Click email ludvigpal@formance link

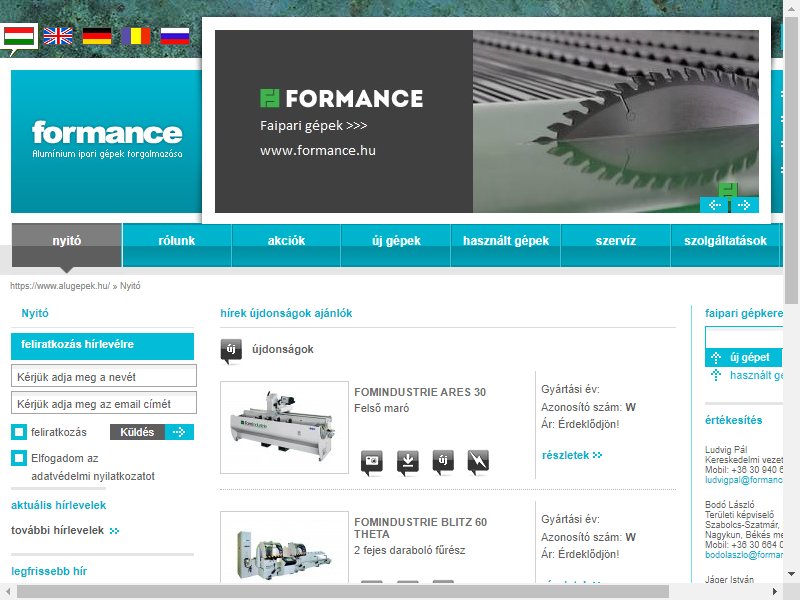click(744, 480)
